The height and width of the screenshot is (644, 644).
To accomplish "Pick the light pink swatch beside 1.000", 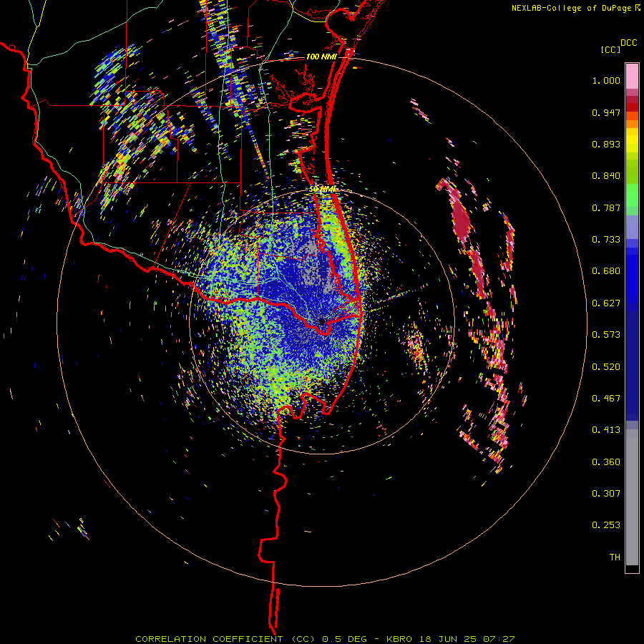I will click(632, 77).
